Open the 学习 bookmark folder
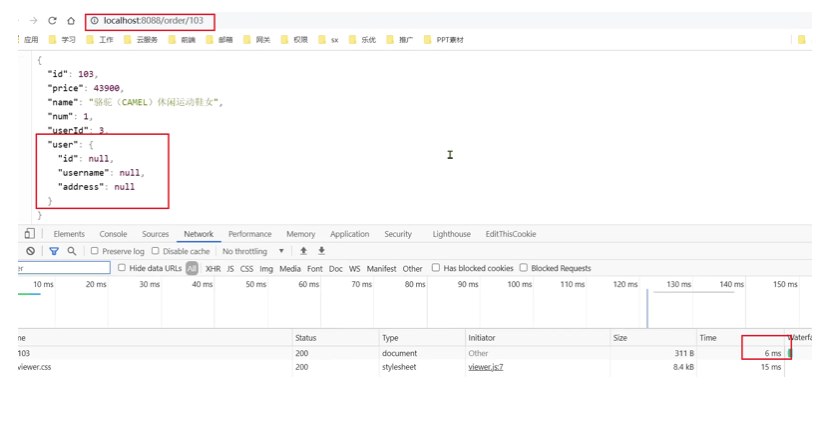The height and width of the screenshot is (424, 825). [x=62, y=39]
